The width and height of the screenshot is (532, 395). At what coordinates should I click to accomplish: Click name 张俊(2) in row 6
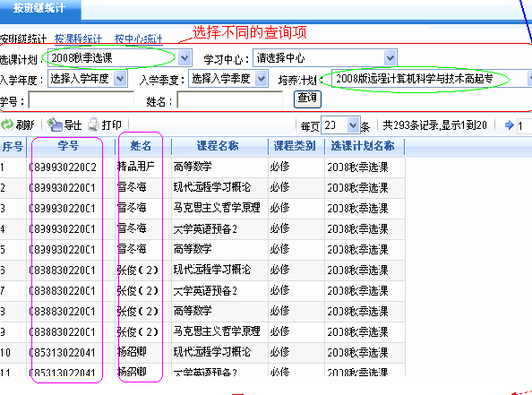click(138, 270)
